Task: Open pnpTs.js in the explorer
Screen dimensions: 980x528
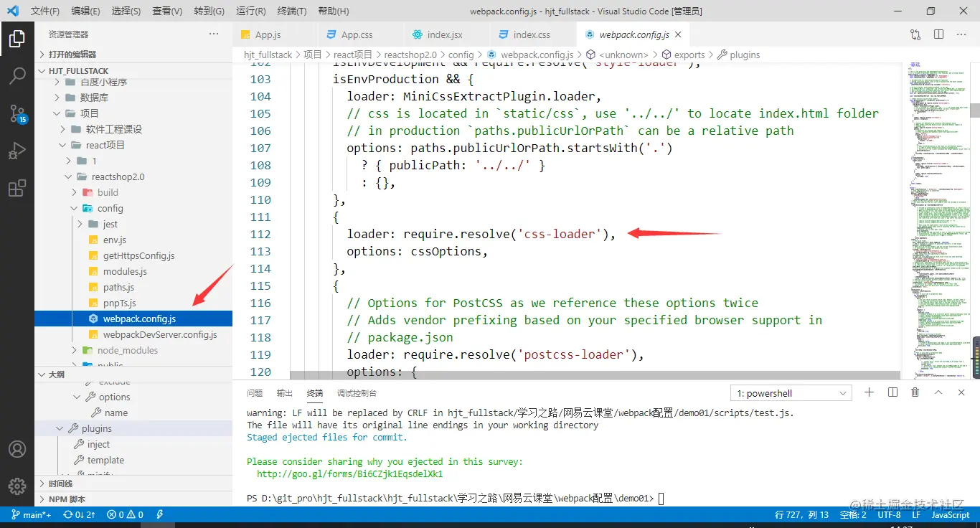Action: click(133, 303)
